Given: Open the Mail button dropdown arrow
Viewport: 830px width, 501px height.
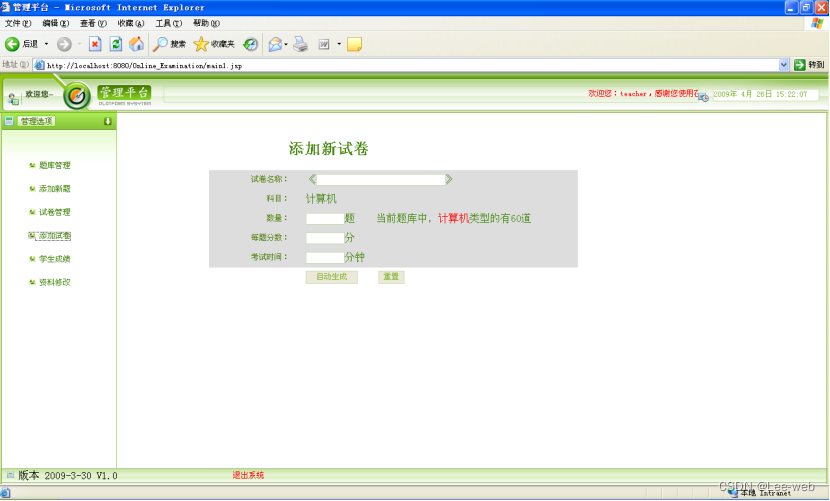Looking at the screenshot, I should pyautogui.click(x=286, y=44).
